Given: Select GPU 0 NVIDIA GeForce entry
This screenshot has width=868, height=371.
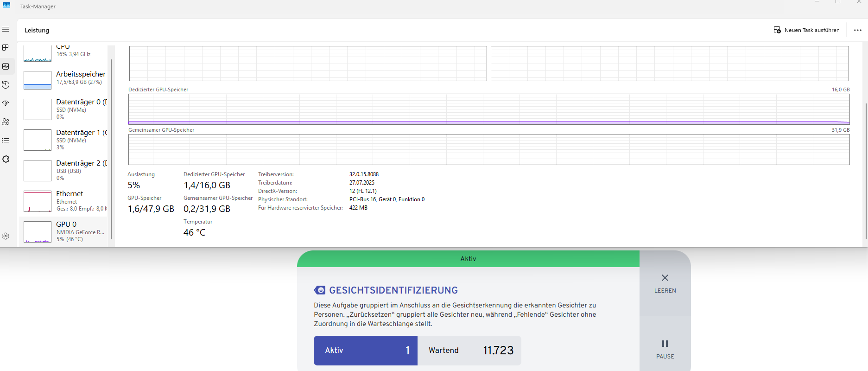Looking at the screenshot, I should coord(63,231).
